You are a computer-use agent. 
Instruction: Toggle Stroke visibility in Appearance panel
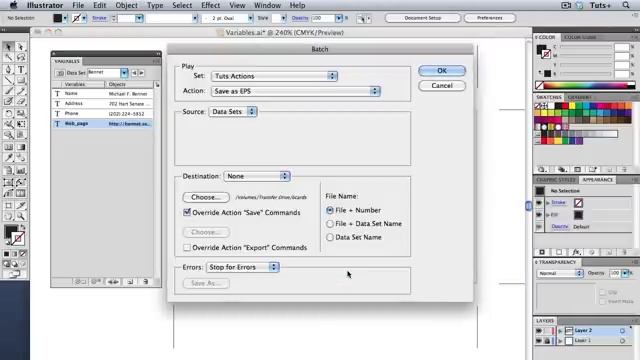tap(539, 203)
